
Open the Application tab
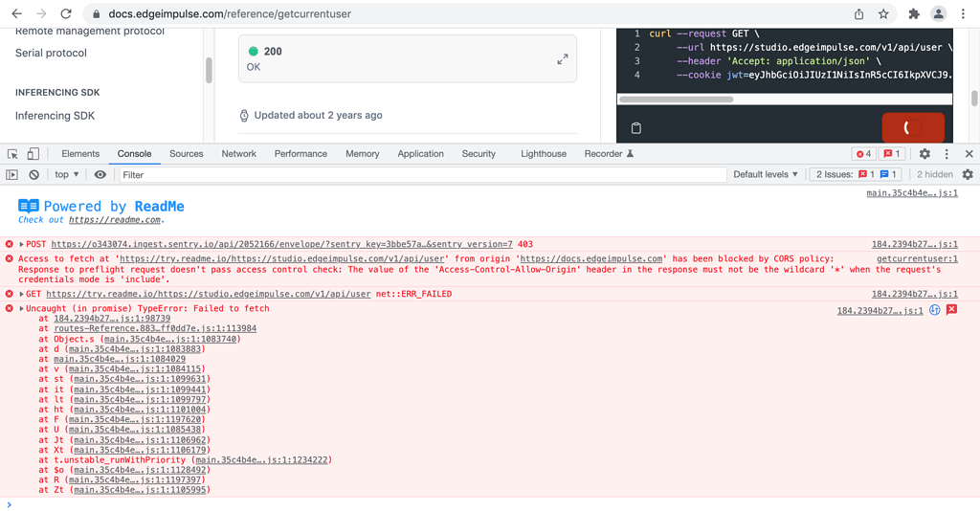[421, 154]
